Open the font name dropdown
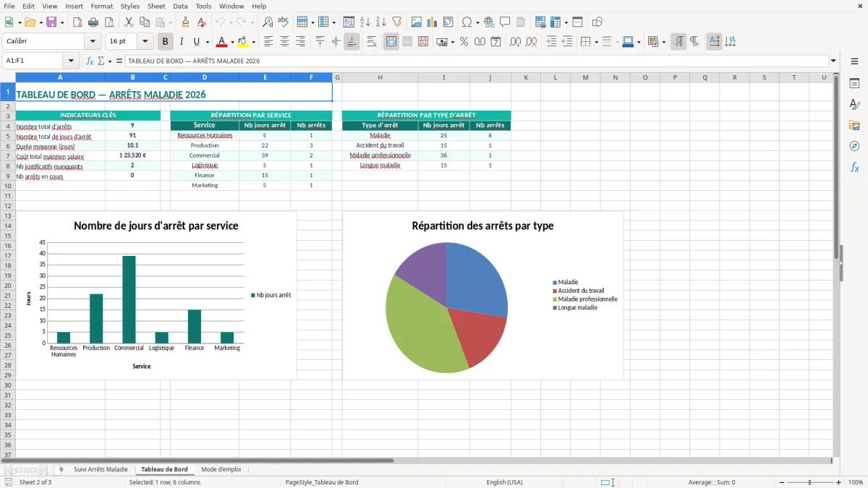This screenshot has height=488, width=868. (93, 42)
